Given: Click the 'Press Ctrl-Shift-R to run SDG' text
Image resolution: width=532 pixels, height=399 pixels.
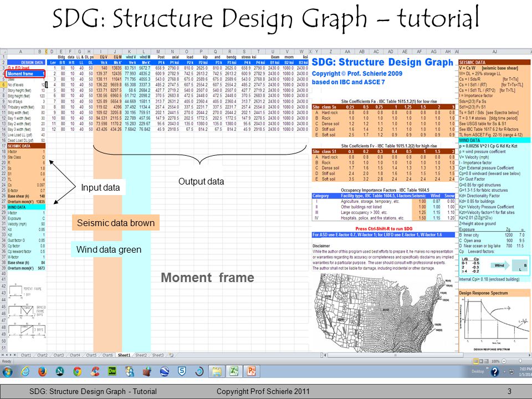Looking at the screenshot, I should [383, 229].
